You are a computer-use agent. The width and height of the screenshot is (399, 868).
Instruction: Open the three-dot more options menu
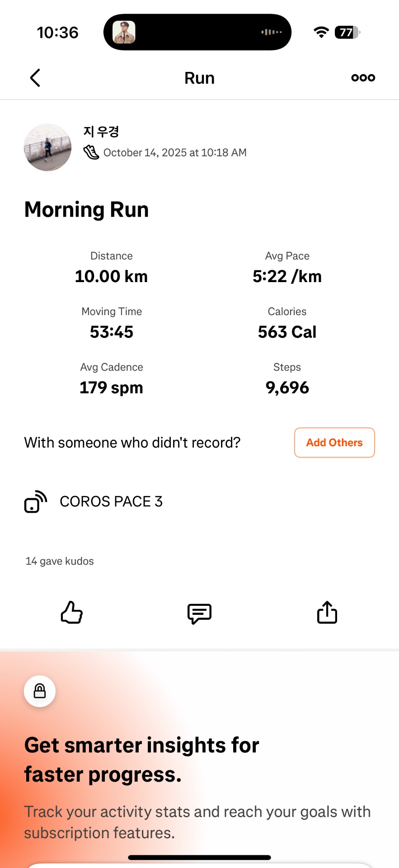pyautogui.click(x=363, y=78)
